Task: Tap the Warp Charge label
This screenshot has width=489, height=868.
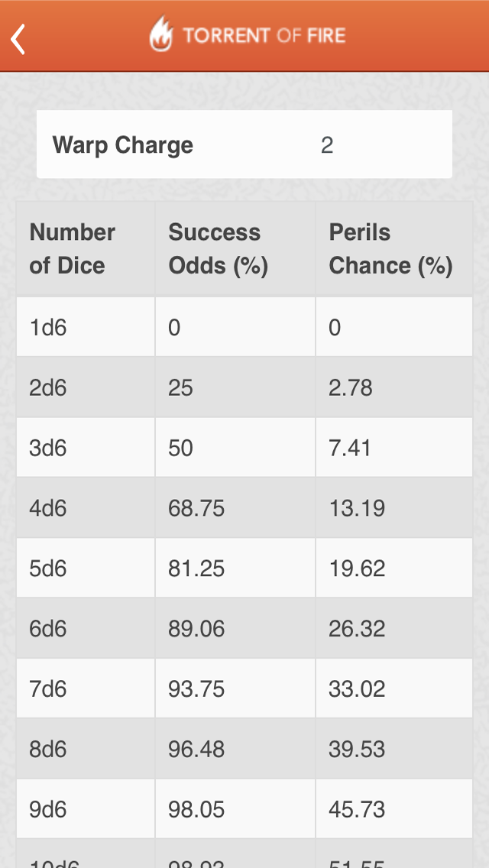Action: click(x=122, y=145)
